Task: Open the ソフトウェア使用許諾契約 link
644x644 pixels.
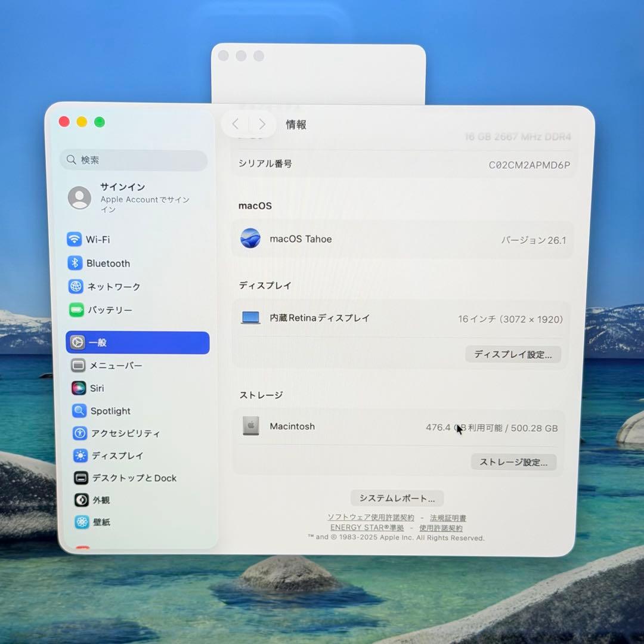Action: [x=370, y=517]
